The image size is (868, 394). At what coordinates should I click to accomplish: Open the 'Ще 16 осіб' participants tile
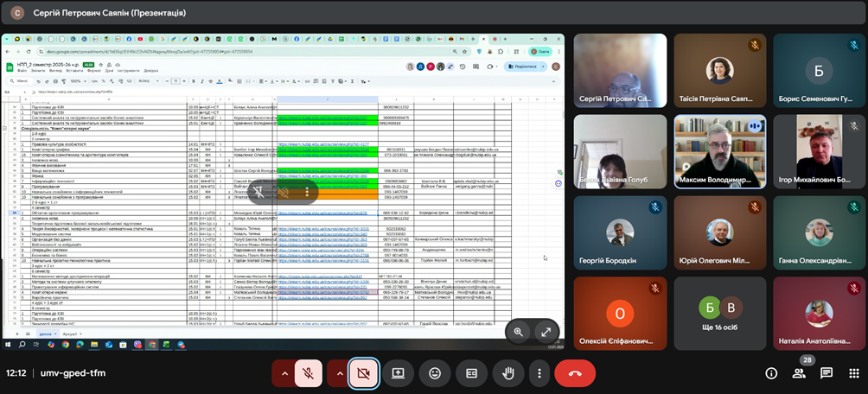tap(718, 313)
